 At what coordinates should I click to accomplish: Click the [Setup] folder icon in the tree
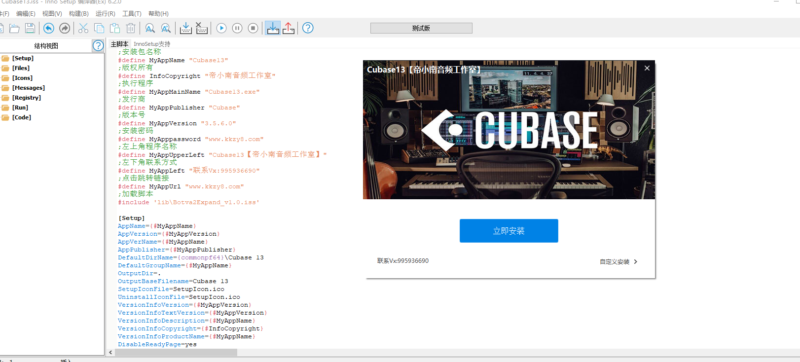(5, 58)
